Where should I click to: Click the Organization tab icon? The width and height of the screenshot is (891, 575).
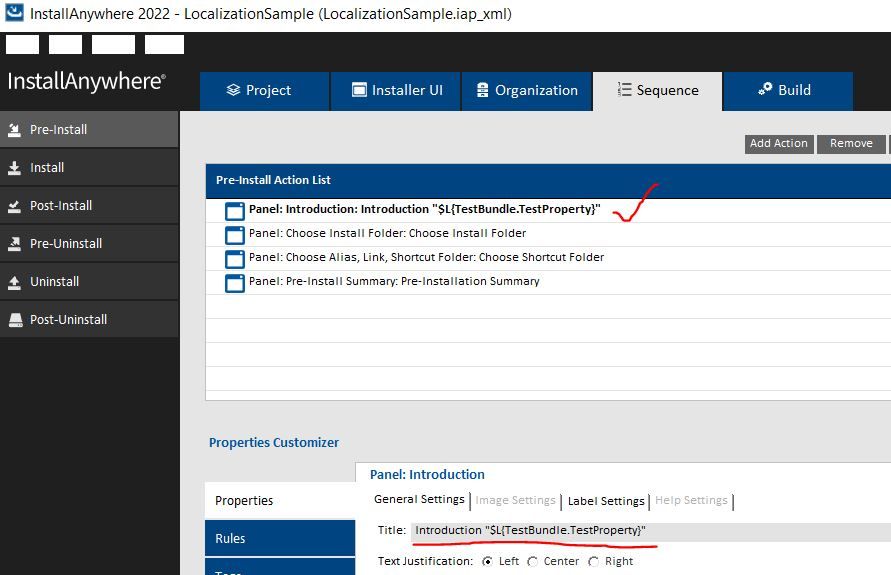(x=482, y=90)
